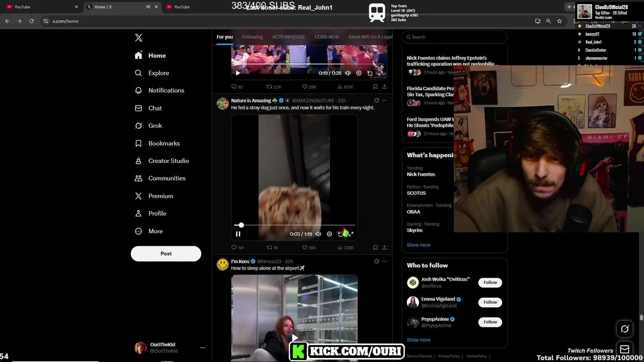Open Communities in the sidebar

click(160, 178)
